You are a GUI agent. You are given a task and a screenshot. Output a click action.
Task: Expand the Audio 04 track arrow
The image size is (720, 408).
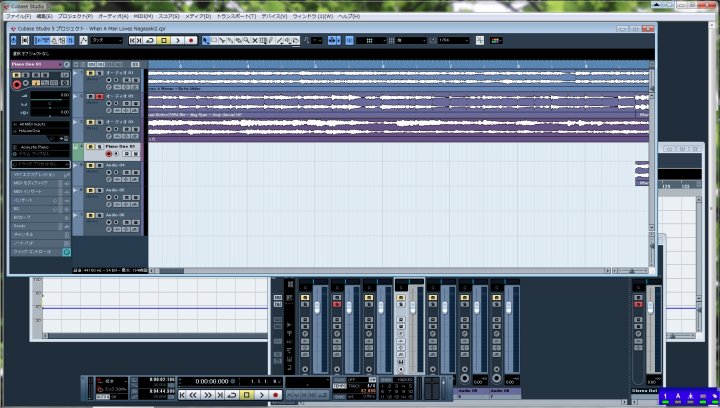point(75,165)
